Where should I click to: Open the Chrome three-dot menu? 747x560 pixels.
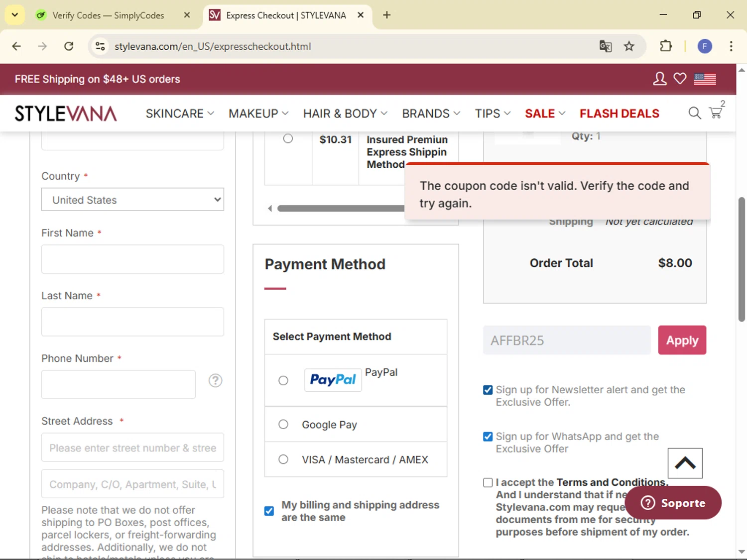731,46
